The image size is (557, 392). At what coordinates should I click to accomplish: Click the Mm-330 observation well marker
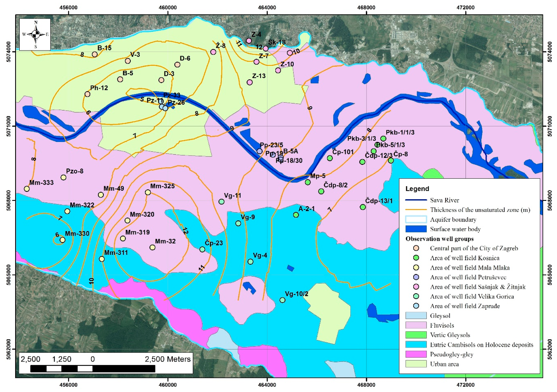click(x=62, y=240)
